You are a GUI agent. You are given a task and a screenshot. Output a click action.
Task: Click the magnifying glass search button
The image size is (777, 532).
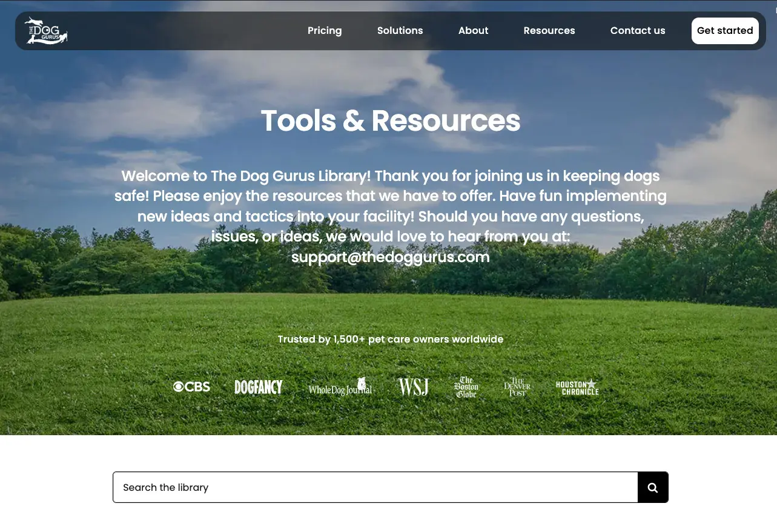click(652, 487)
